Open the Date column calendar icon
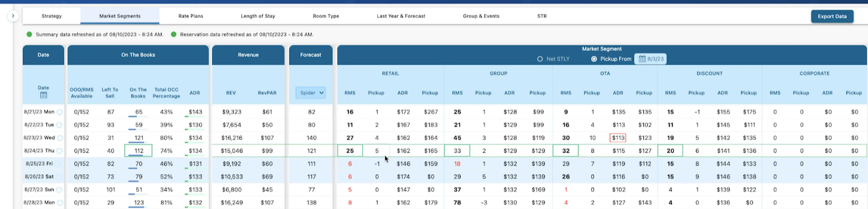This screenshot has width=868, height=209. (43, 95)
